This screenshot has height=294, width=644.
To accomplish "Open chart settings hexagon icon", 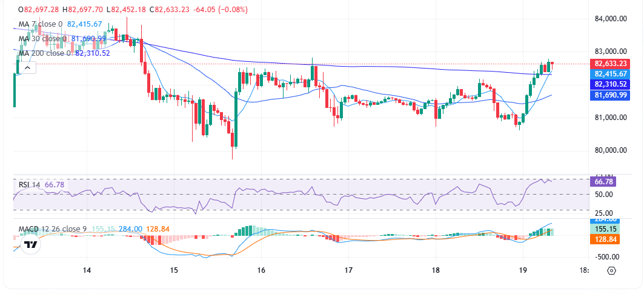I will click(x=611, y=270).
